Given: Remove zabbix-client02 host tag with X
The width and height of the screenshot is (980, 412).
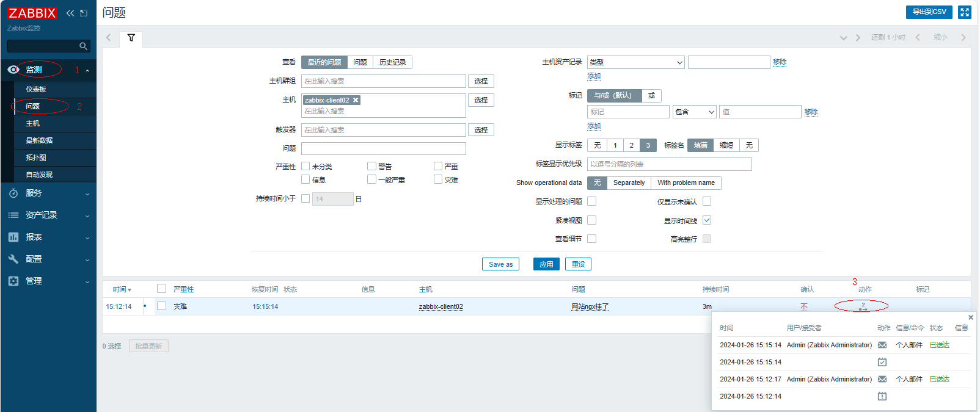Looking at the screenshot, I should point(356,100).
